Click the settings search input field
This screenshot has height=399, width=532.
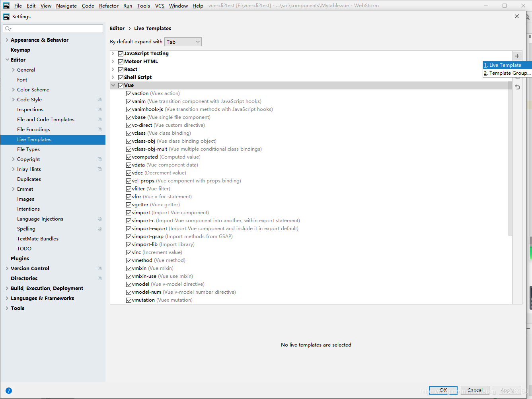[x=53, y=29]
